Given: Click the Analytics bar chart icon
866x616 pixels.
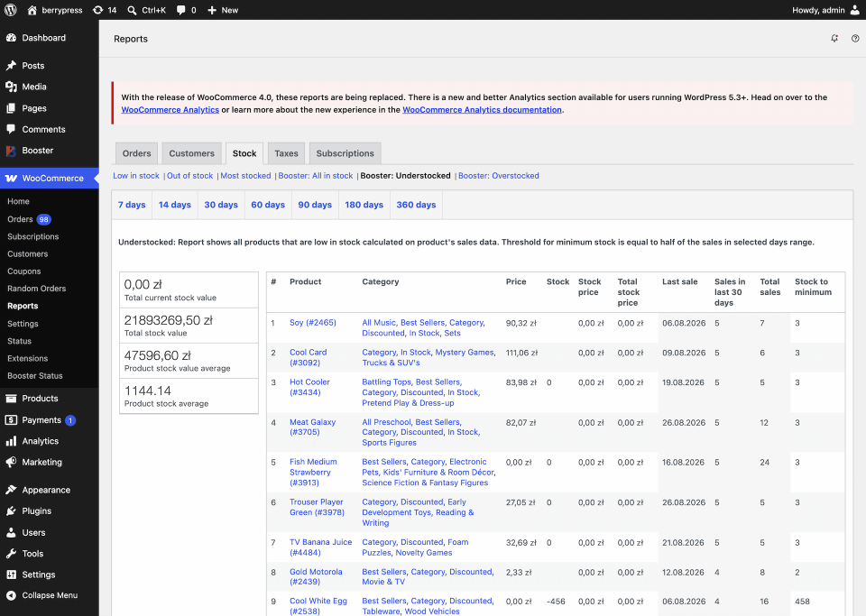Looking at the screenshot, I should 11,441.
